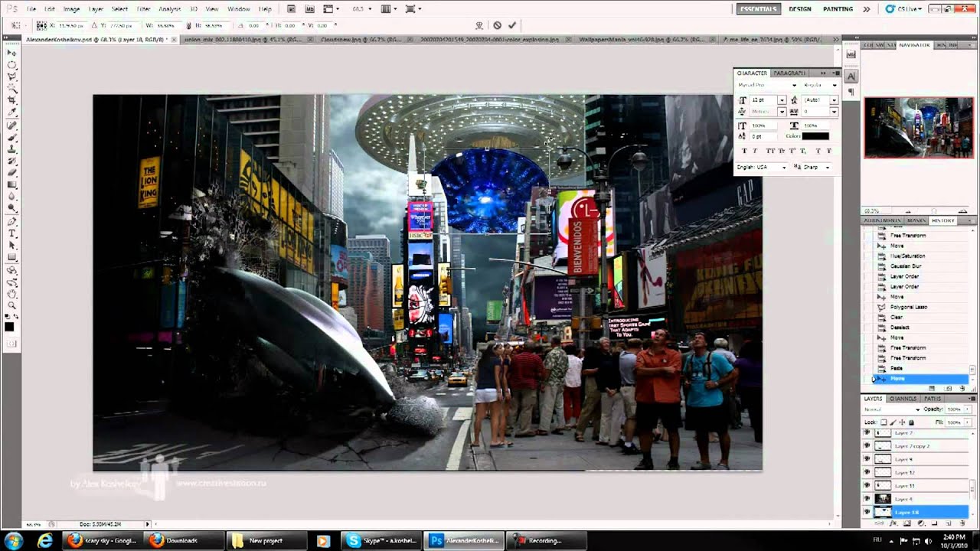
Task: Hide Layer 18 with its eye icon
Action: click(867, 511)
